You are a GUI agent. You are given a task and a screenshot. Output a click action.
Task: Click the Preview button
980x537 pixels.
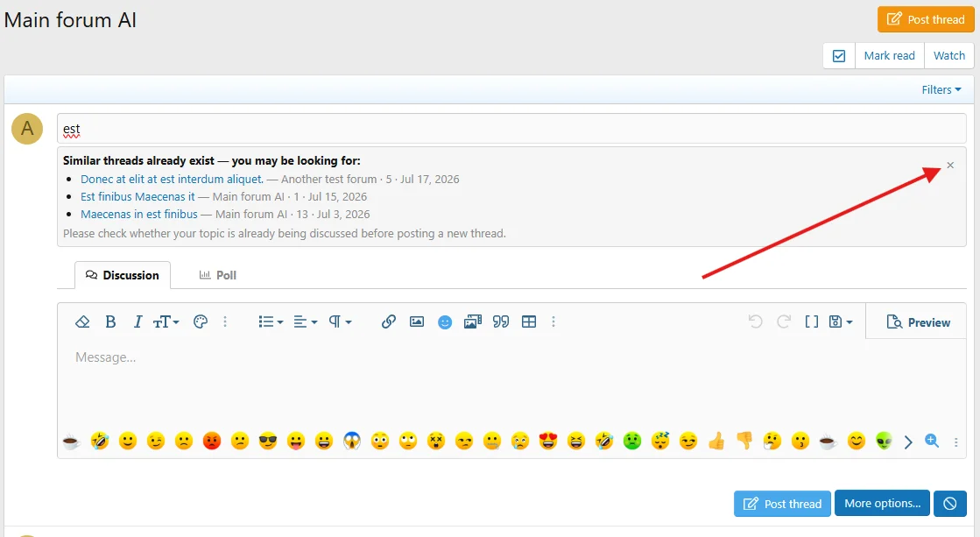point(918,322)
